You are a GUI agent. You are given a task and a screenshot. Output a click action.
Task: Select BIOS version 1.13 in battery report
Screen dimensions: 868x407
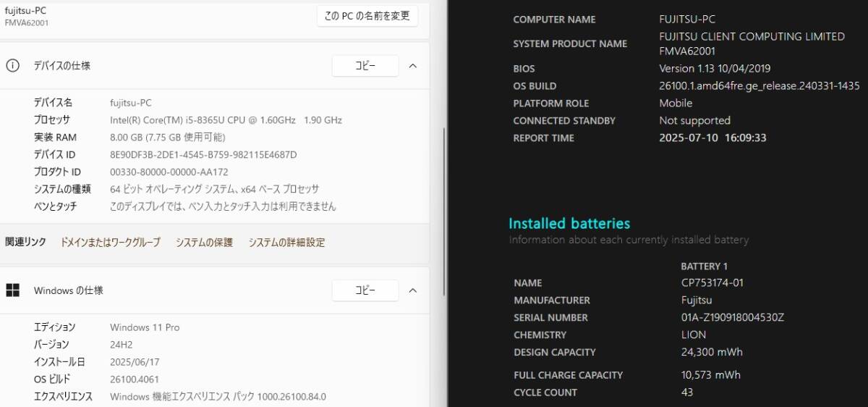click(x=715, y=69)
